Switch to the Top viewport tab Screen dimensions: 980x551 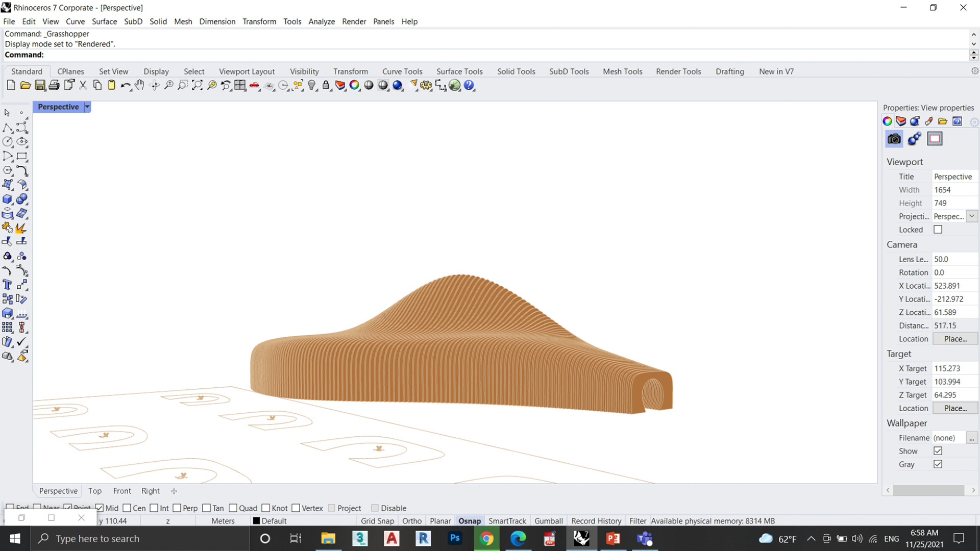tap(95, 491)
